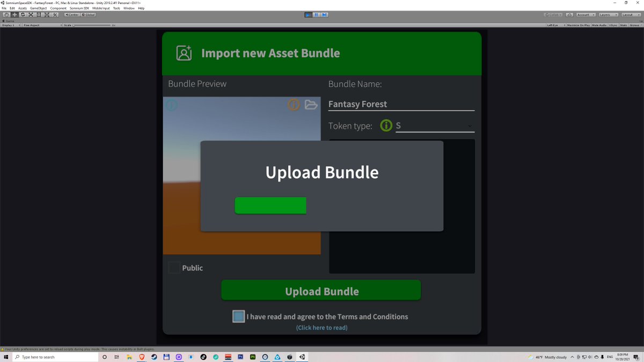
Task: Click the Cortana circle in taskbar
Action: pos(105,357)
